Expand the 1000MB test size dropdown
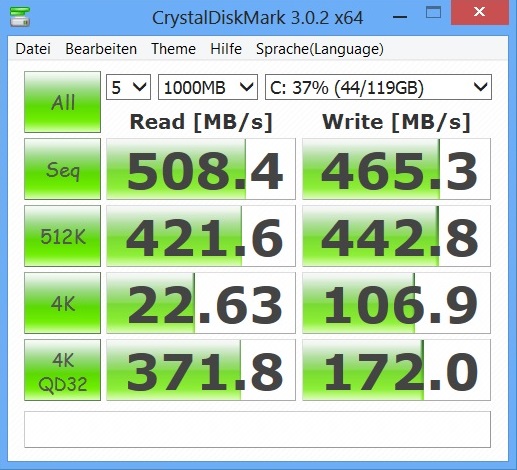 tap(208, 87)
